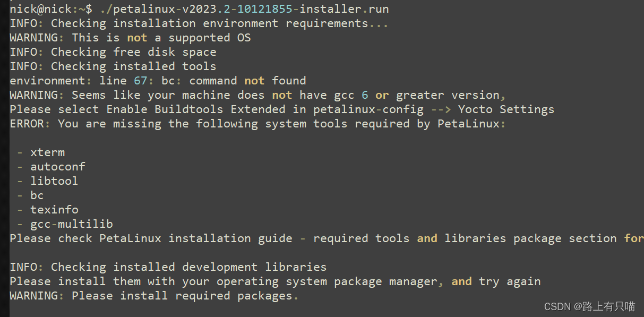
Task: Select the 'libtool' list entry
Action: coord(47,181)
